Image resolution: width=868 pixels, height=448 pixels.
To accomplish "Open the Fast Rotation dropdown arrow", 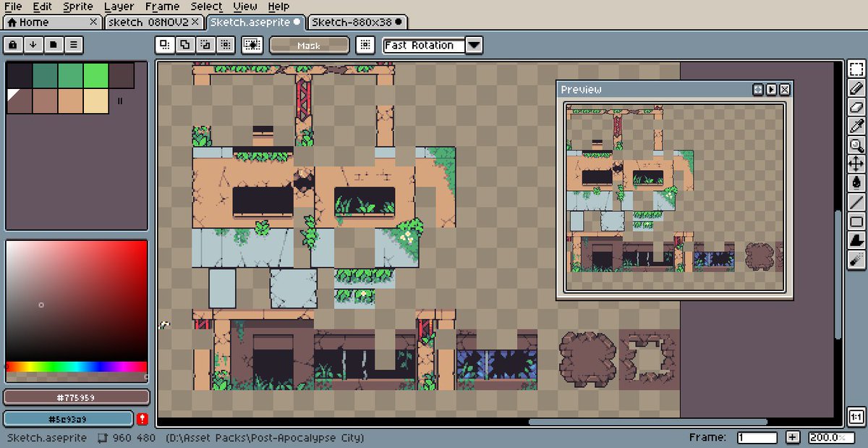I will coord(474,45).
